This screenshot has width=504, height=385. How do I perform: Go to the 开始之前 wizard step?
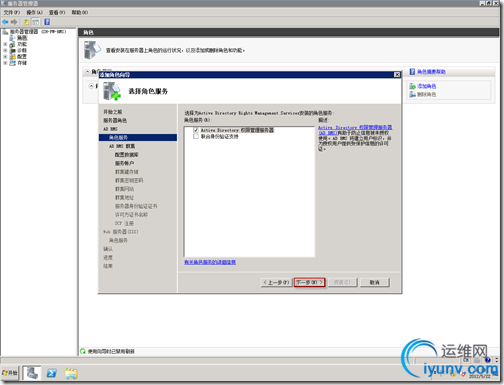click(113, 112)
